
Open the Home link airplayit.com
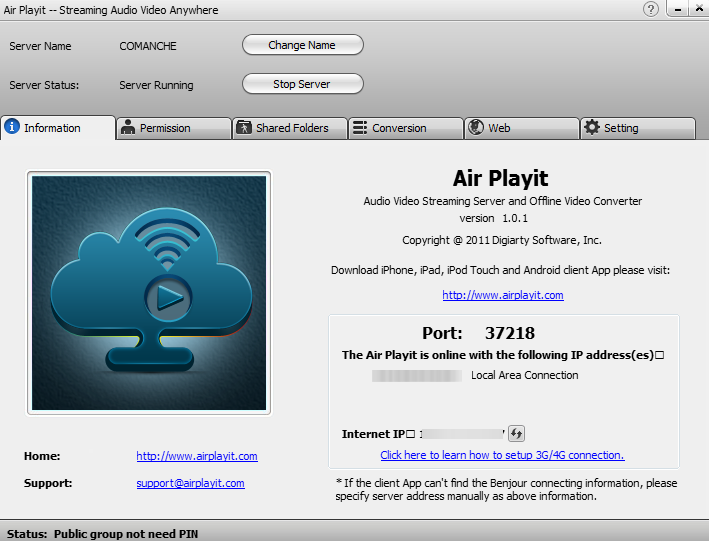(x=197, y=456)
